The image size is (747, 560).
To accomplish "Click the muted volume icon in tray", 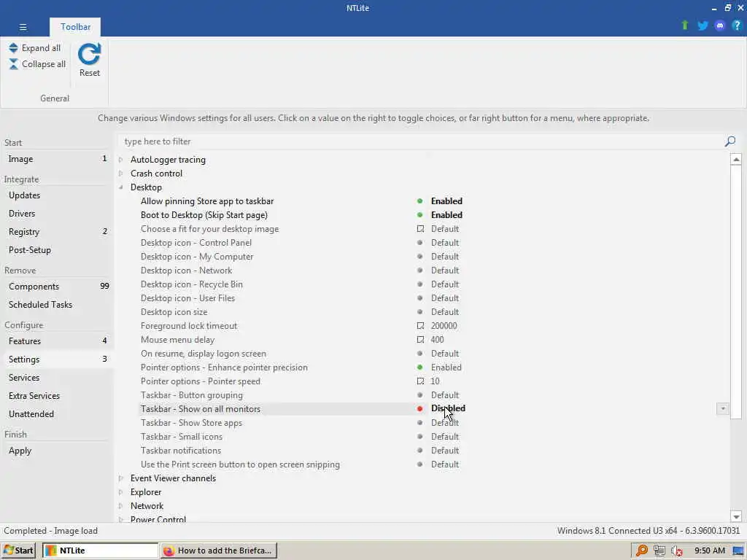I will 677,551.
